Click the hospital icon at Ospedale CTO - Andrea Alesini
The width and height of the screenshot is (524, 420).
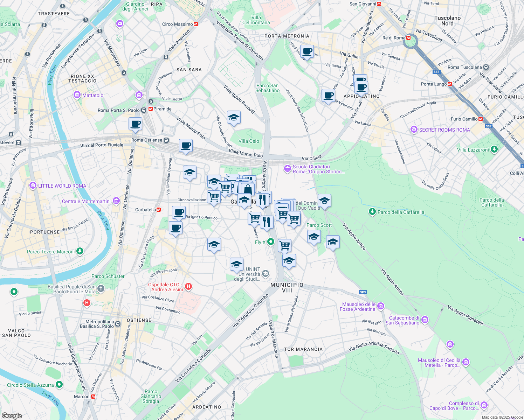tap(188, 287)
